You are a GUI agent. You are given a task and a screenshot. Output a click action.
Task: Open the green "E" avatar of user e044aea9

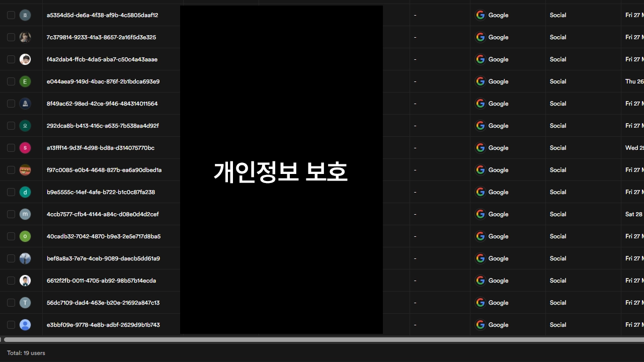(x=25, y=81)
